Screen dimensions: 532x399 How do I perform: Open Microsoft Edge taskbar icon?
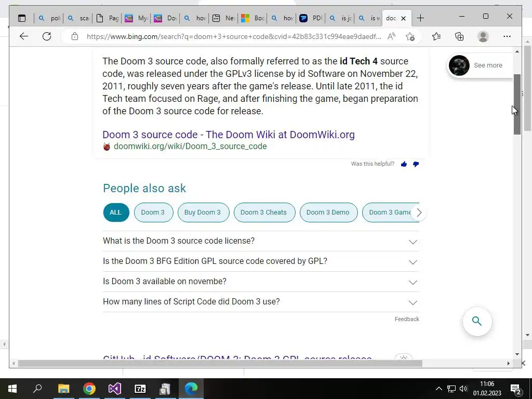pyautogui.click(x=191, y=389)
